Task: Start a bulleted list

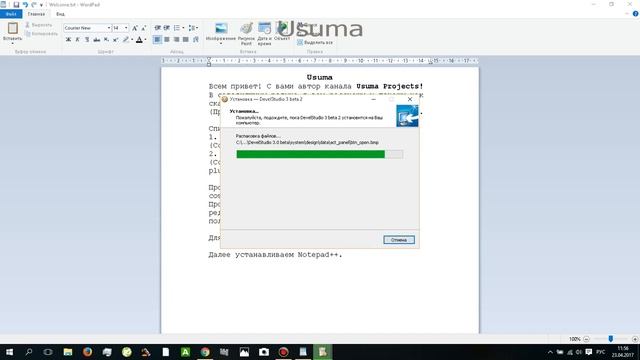Action: click(x=177, y=28)
